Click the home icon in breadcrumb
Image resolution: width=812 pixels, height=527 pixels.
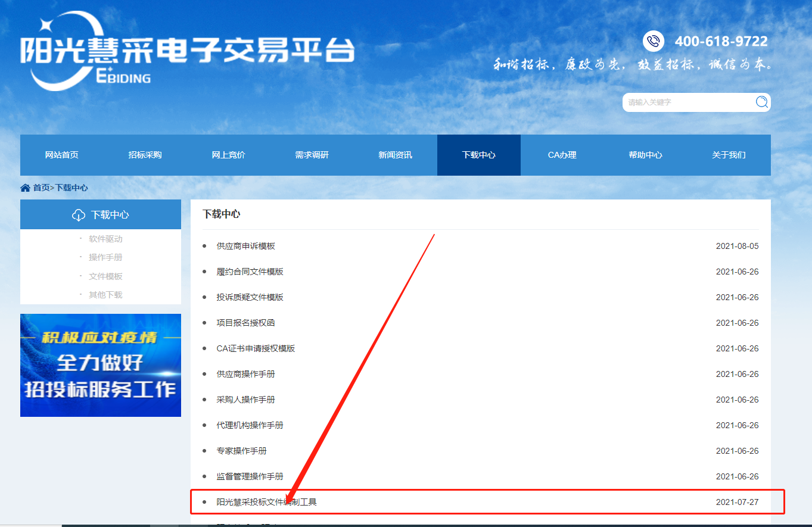click(25, 188)
